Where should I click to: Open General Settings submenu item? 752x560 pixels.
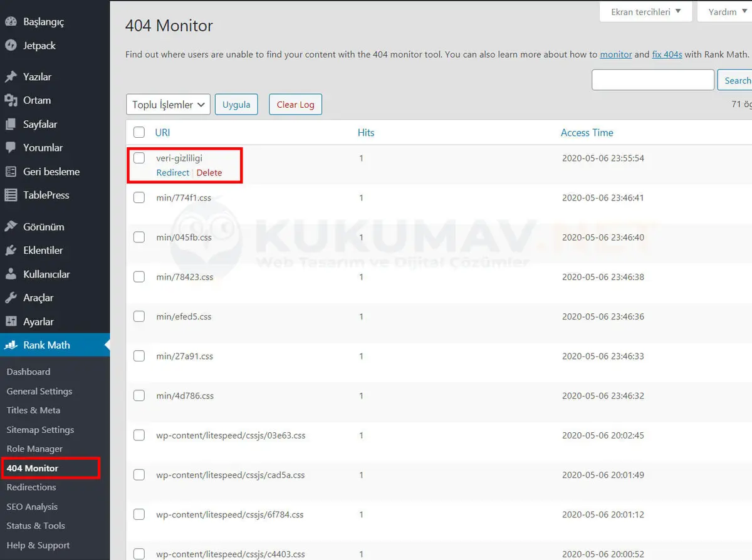(39, 391)
